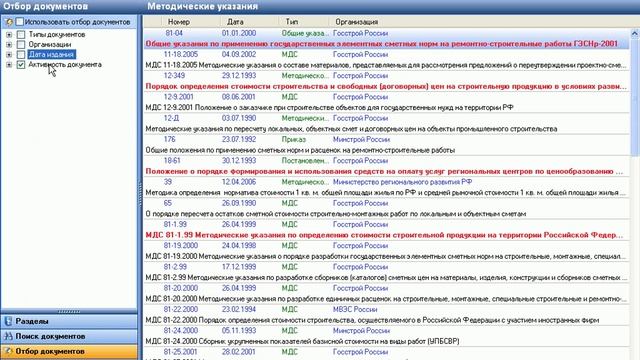Check the 'Дата издания' checkbox

[21, 55]
